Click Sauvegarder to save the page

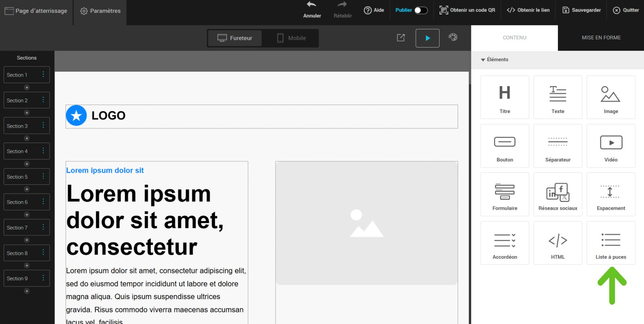pos(582,10)
